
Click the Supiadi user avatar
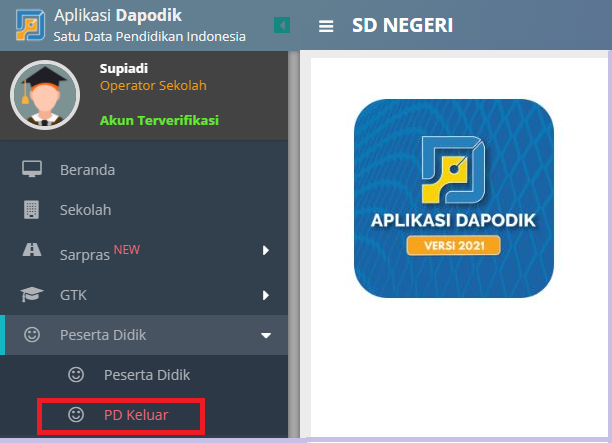coord(45,95)
